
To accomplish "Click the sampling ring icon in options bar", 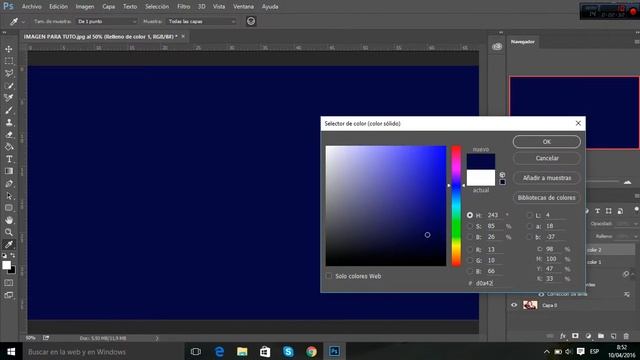I will tap(251, 21).
